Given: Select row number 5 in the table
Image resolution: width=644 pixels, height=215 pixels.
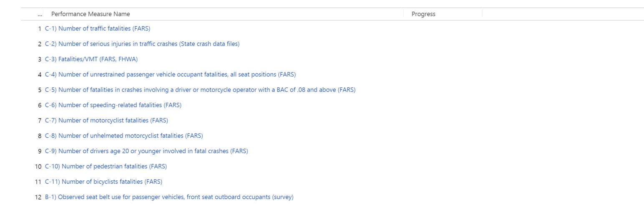Looking at the screenshot, I should click(x=40, y=90).
